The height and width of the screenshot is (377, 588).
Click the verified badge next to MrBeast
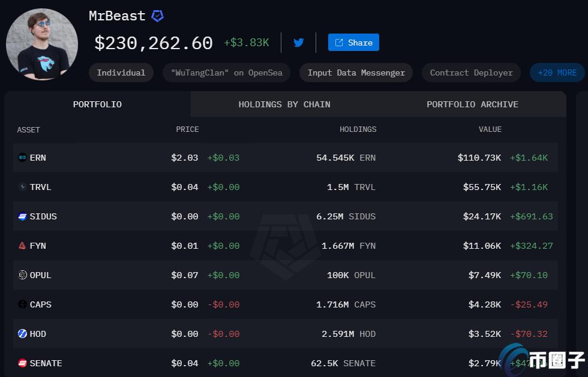(x=157, y=16)
